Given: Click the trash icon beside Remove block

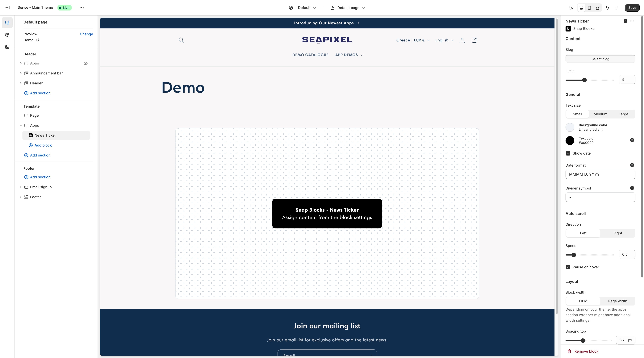Looking at the screenshot, I should (570, 351).
